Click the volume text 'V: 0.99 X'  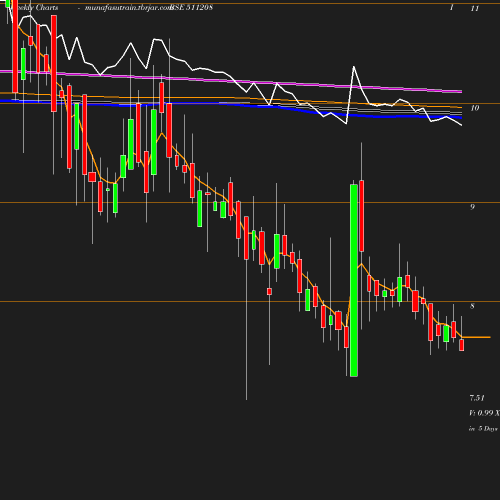click(x=484, y=413)
